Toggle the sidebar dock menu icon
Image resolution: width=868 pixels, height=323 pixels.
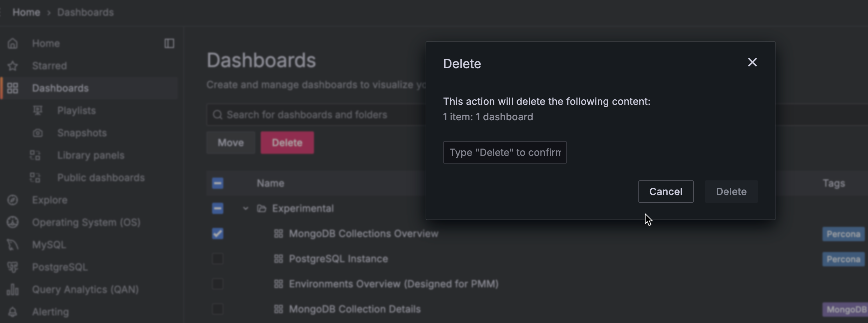pos(169,44)
